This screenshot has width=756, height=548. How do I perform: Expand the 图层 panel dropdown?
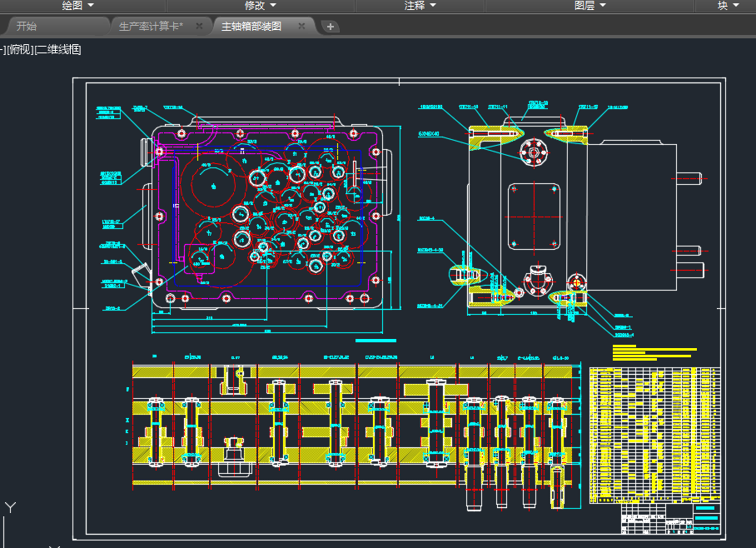pyautogui.click(x=590, y=5)
